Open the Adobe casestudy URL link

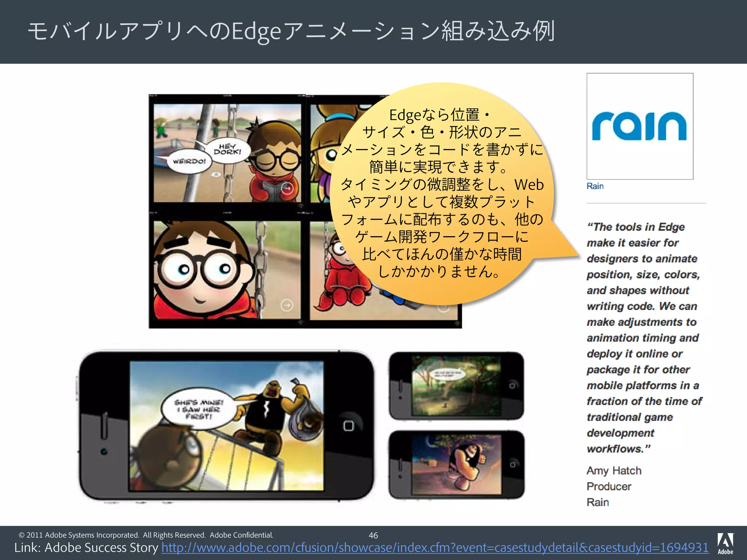[435, 548]
